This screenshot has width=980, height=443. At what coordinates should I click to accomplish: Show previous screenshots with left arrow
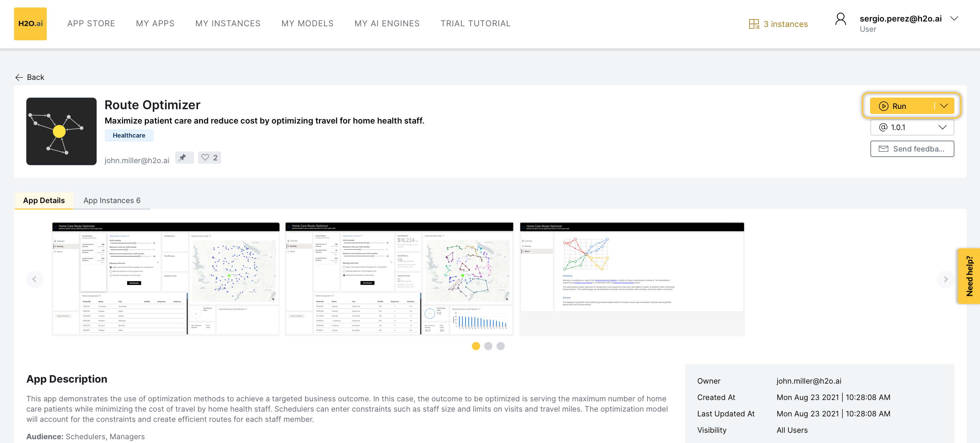(34, 280)
